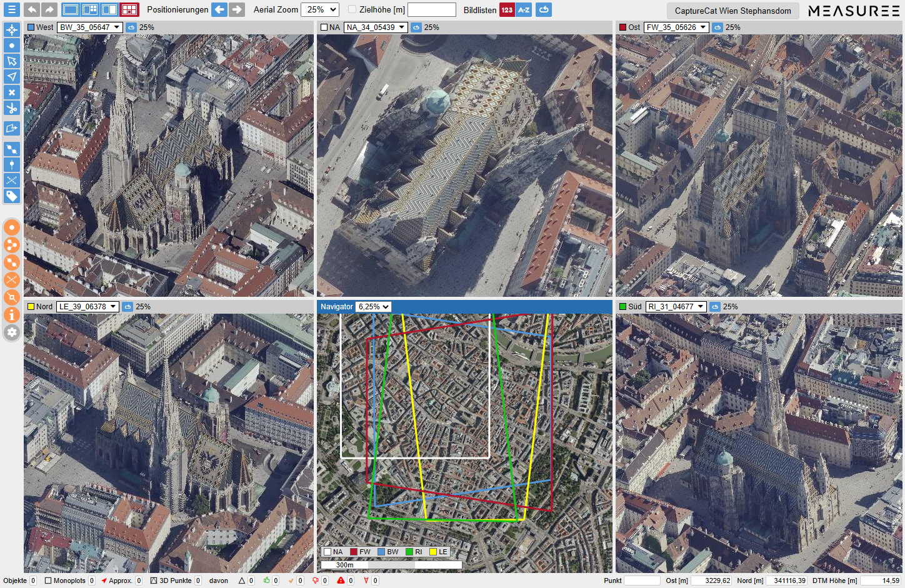Select the tag label tool
Image resolution: width=905 pixels, height=588 pixels.
12,196
